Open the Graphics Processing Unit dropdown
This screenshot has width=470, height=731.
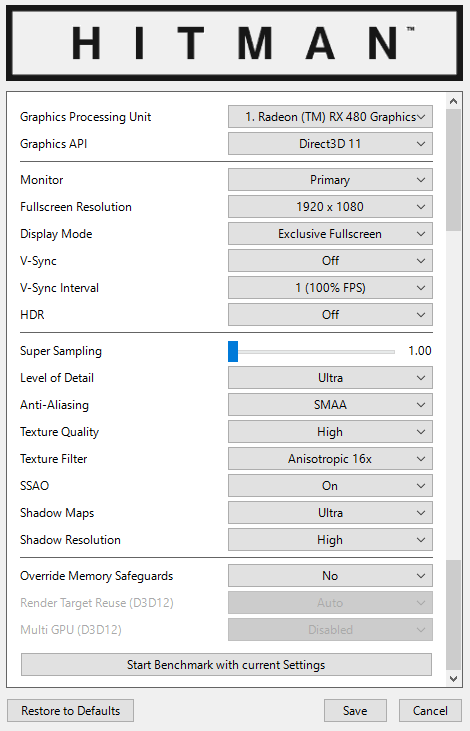(330, 117)
